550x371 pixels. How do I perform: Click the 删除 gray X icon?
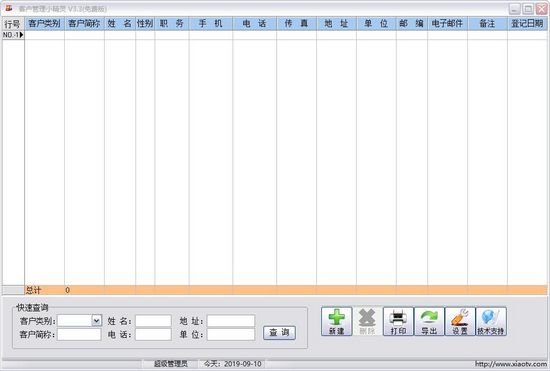pyautogui.click(x=367, y=321)
